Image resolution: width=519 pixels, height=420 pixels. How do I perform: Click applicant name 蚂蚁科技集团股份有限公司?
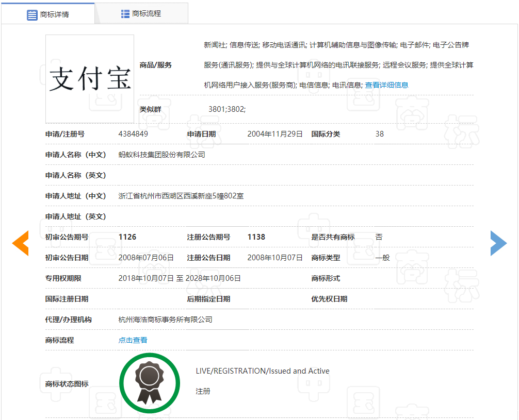[x=161, y=155]
